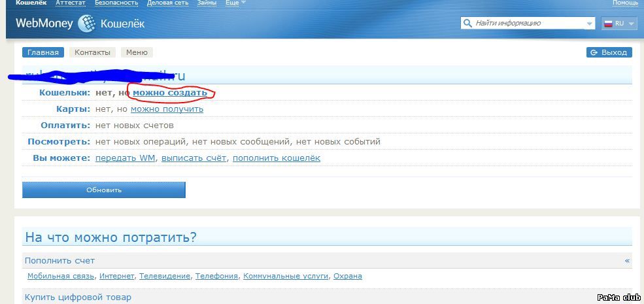Viewport: 644px width, 304px height.
Task: Open the Охрана payment link
Action: click(347, 276)
